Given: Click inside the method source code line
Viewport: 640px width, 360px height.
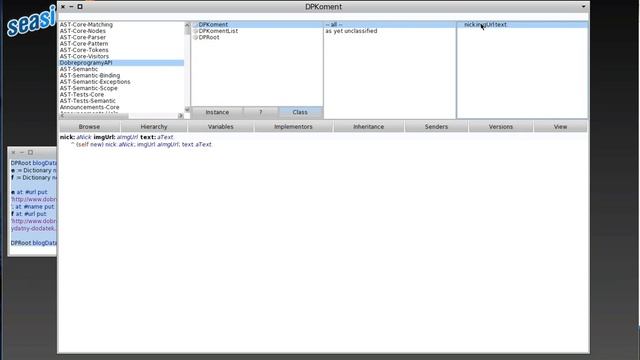Looking at the screenshot, I should click(141, 144).
